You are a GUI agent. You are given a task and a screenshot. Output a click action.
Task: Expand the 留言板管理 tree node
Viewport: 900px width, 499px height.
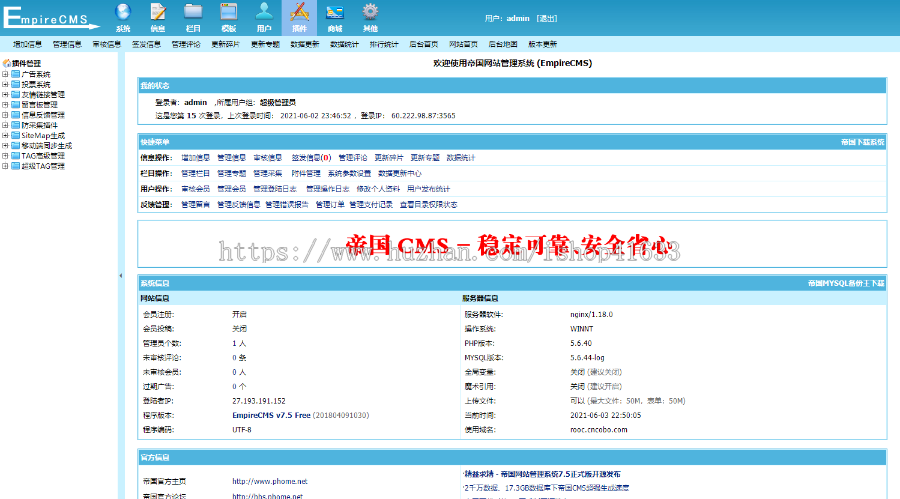[5, 105]
